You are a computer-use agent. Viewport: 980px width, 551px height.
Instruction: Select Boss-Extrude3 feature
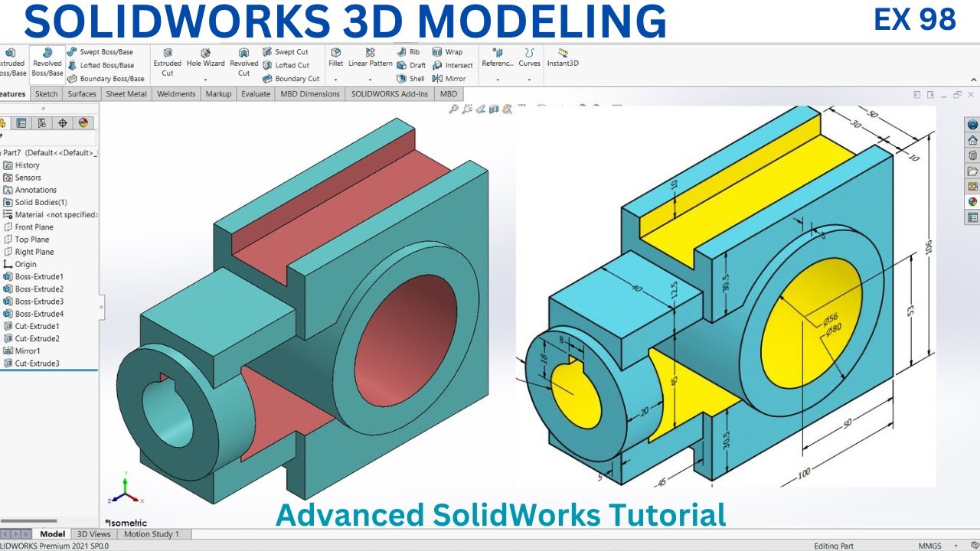point(33,302)
